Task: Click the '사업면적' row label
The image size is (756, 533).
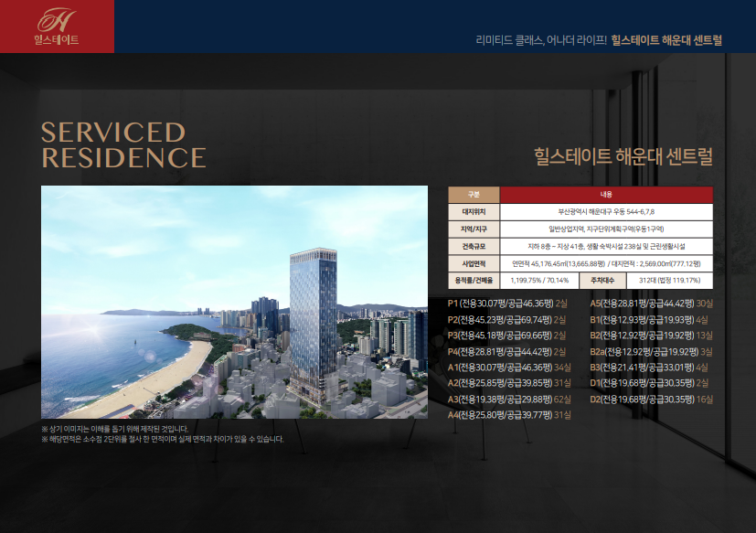Action: pos(474,264)
